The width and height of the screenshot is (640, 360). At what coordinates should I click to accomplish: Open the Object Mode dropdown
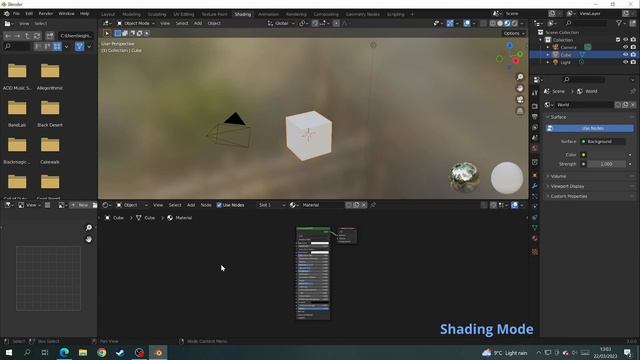pyautogui.click(x=136, y=23)
